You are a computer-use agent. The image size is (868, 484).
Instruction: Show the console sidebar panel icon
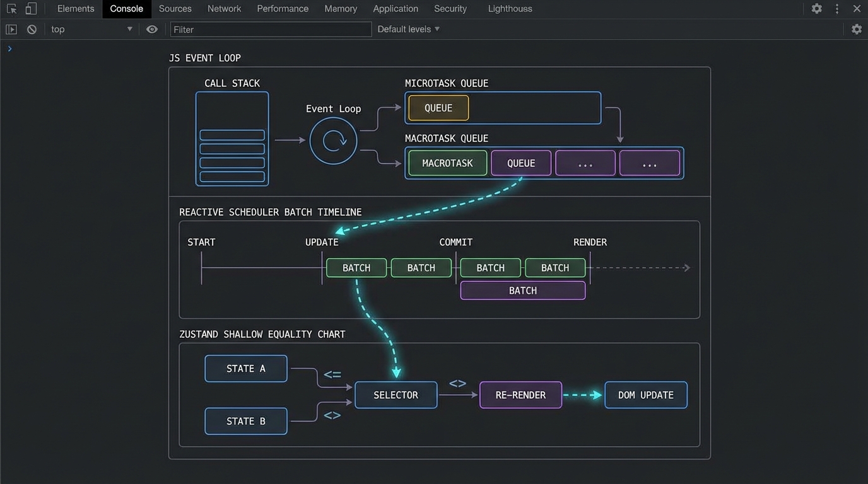[x=11, y=29]
